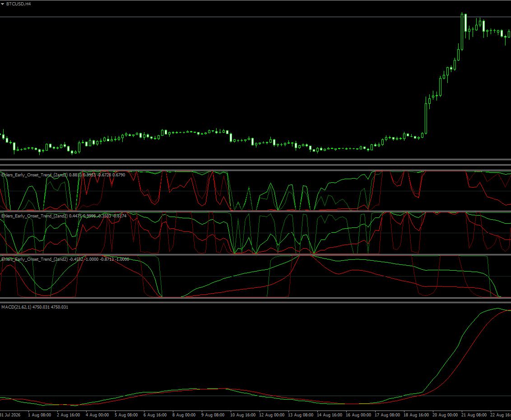This screenshot has height=420, width=511.
Task: Click the 1 Aug 08:00 time axis label
Action: 39,415
